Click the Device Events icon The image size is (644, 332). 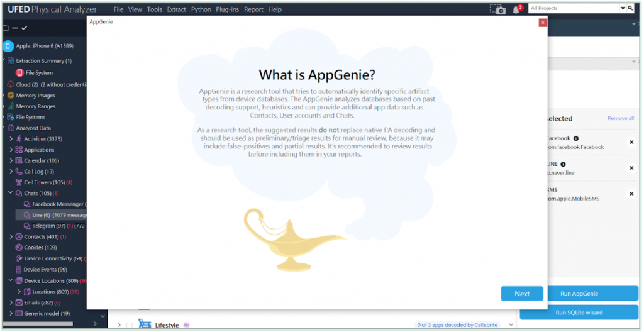click(x=19, y=270)
